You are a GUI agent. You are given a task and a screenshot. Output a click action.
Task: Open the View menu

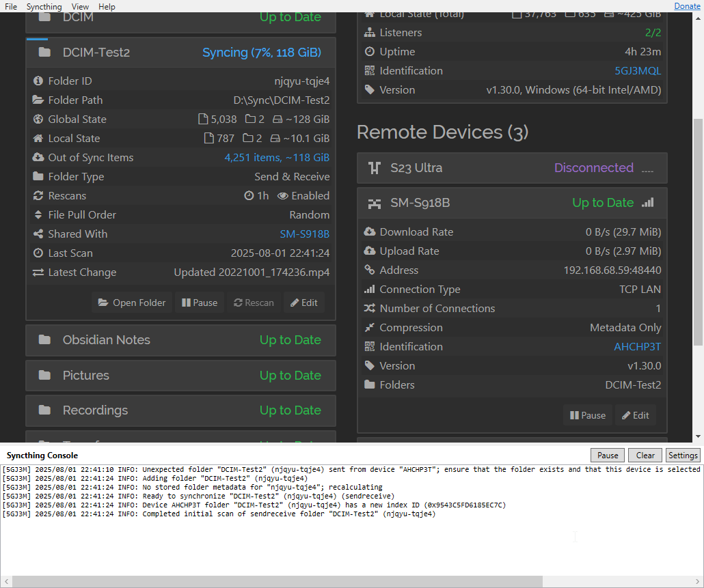pos(80,6)
